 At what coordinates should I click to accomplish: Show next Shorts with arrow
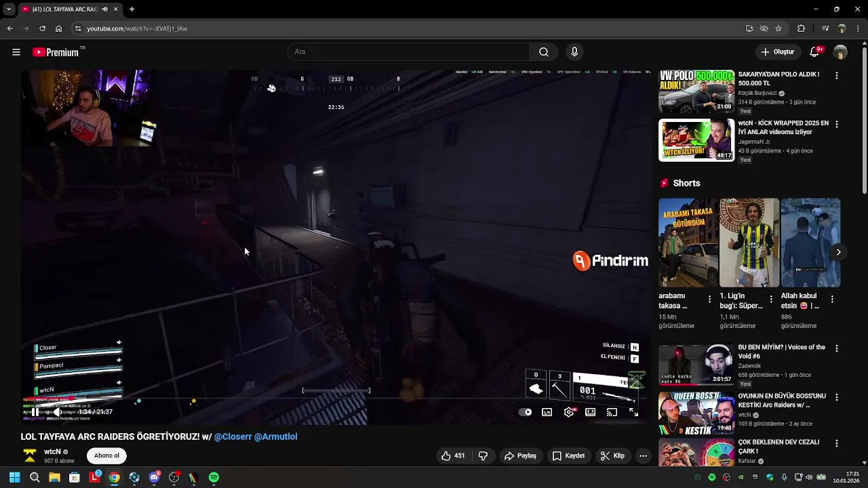tap(839, 252)
